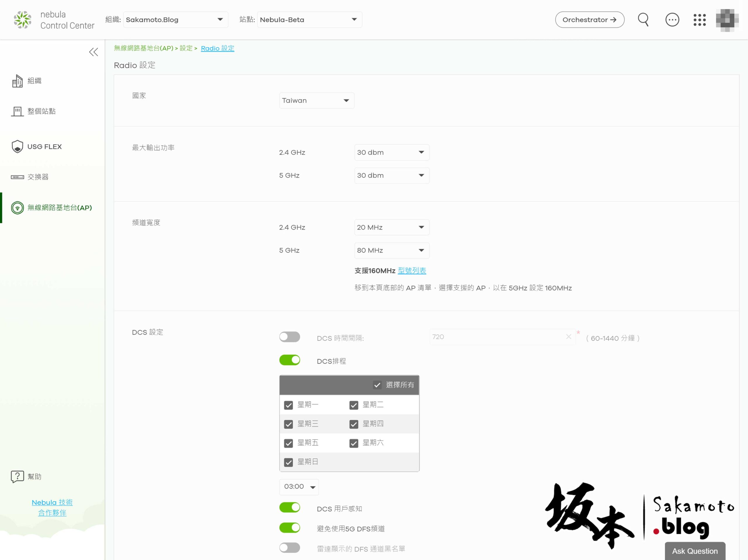Uncheck the 星期六 checkbox
The image size is (748, 560).
coord(354,443)
